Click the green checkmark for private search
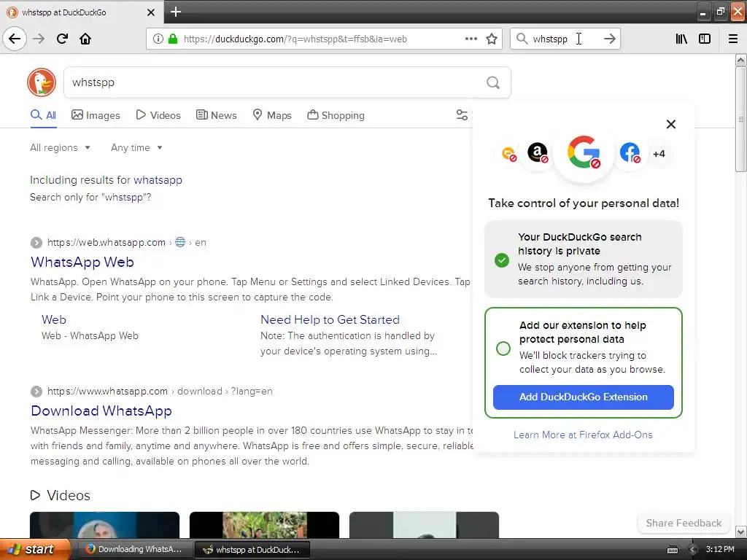 [502, 260]
